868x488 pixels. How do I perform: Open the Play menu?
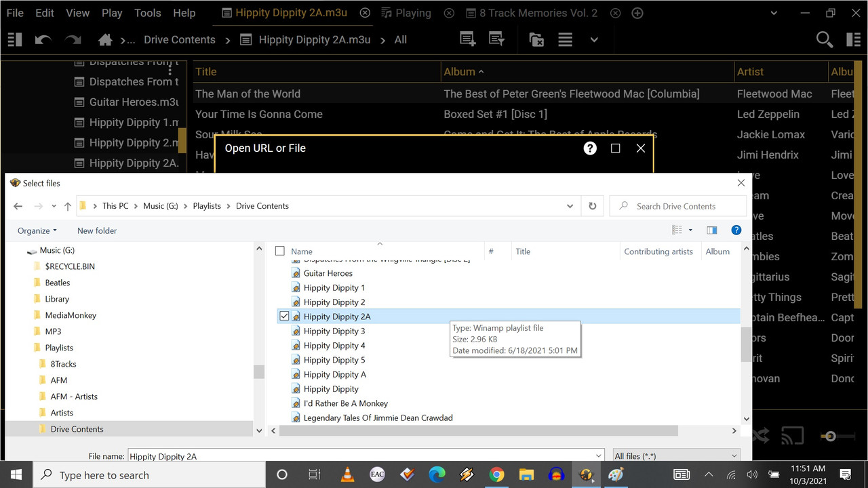tap(112, 13)
